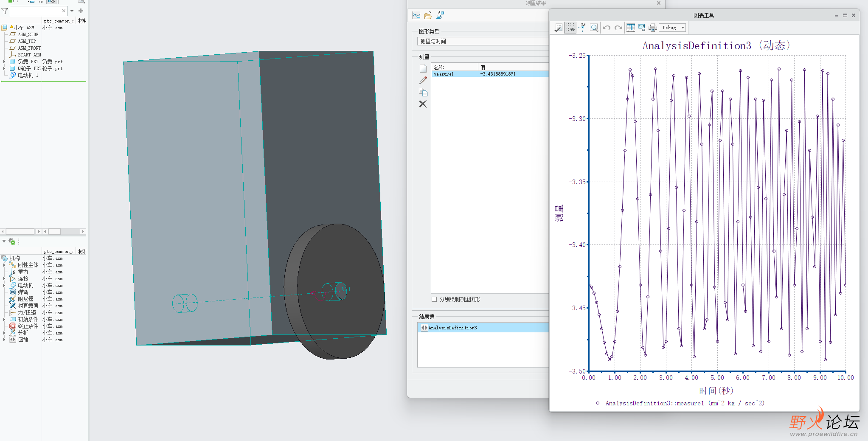Copy the selected measure
The height and width of the screenshot is (441, 868).
[x=423, y=92]
